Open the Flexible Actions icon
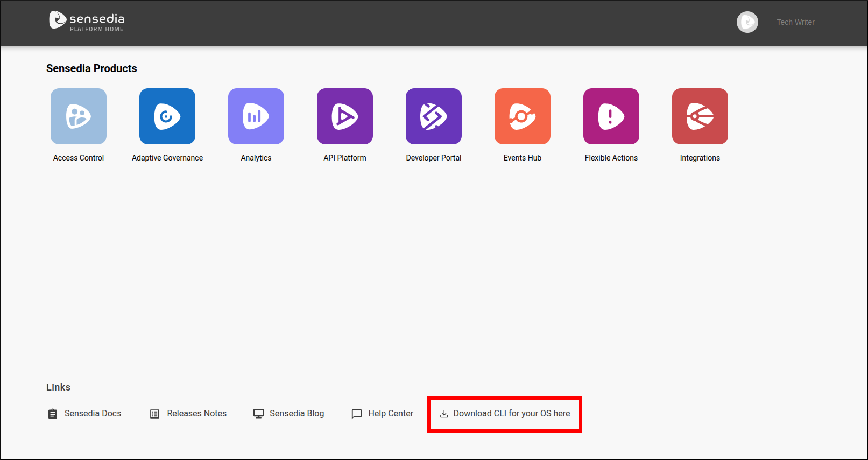The width and height of the screenshot is (868, 460). click(x=611, y=116)
